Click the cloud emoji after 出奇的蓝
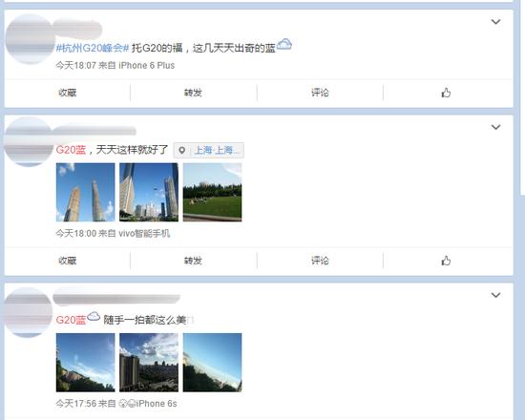Screen dimensions: 525x420 click(284, 44)
